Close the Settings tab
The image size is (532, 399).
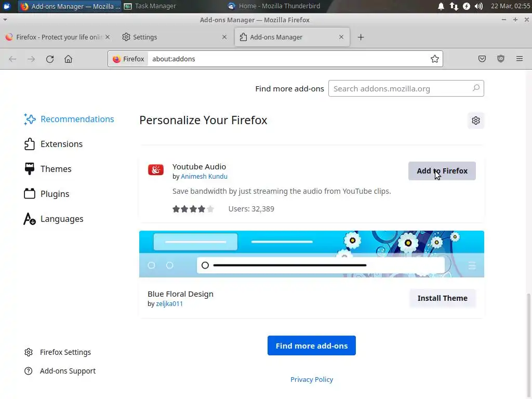tap(224, 37)
